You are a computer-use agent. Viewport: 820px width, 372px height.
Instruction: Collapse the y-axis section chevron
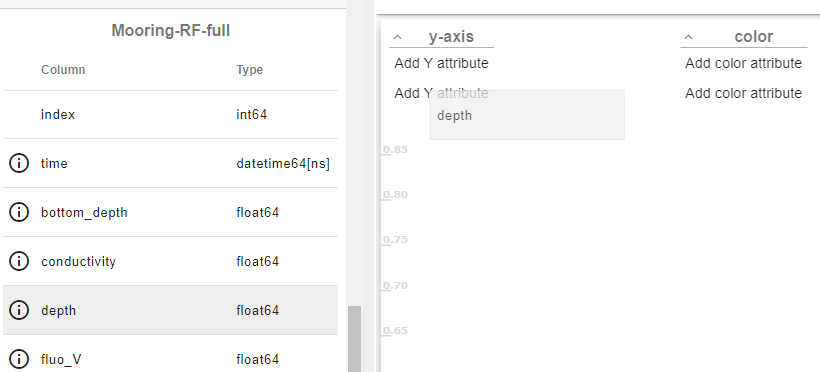point(398,37)
